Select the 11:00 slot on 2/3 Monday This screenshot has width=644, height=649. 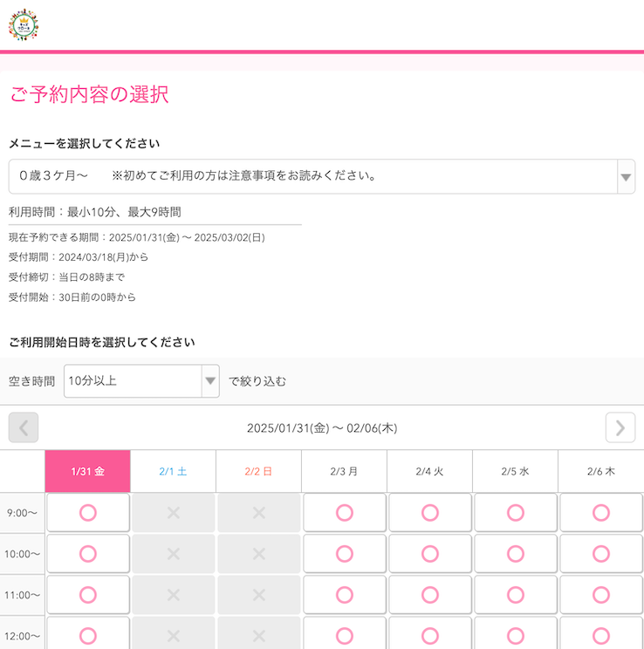pos(345,595)
